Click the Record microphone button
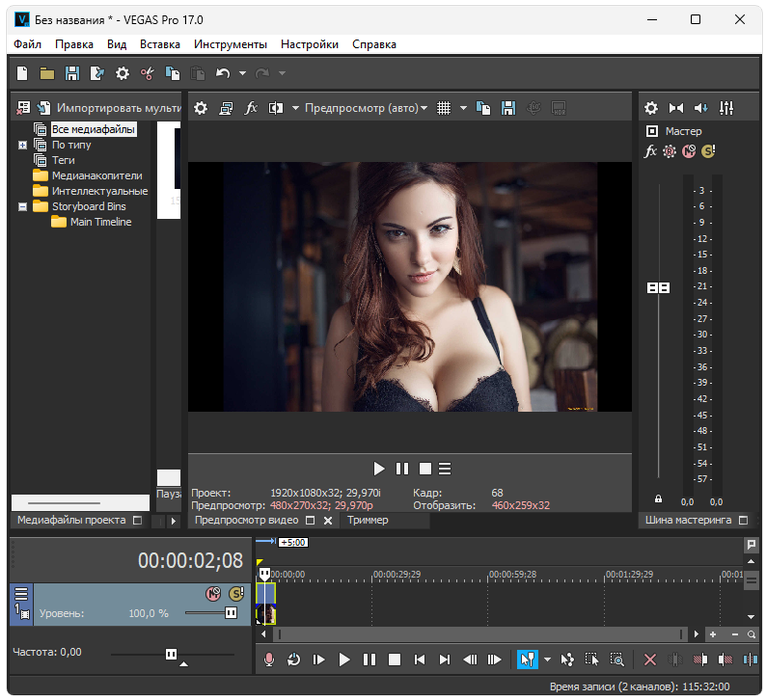The width and height of the screenshot is (766, 700). [268, 660]
